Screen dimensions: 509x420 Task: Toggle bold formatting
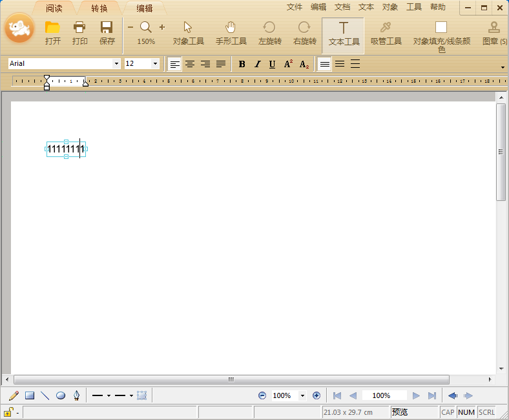[x=242, y=64]
